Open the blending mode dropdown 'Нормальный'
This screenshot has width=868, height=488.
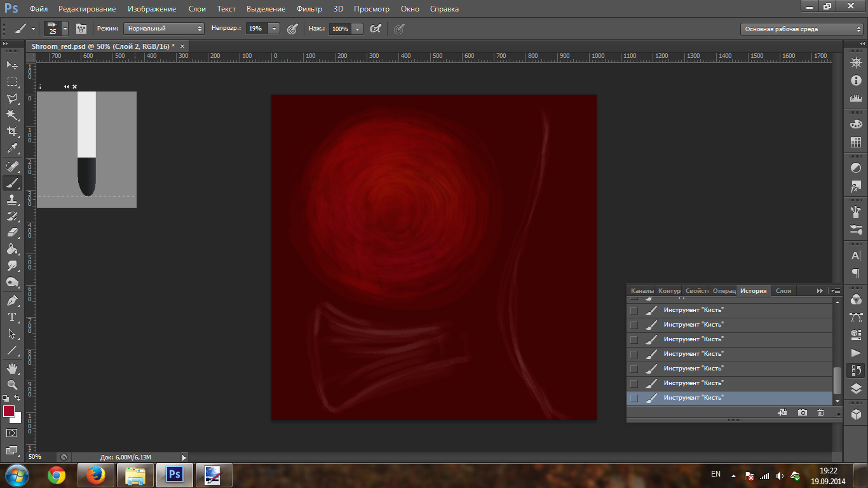[x=164, y=29]
